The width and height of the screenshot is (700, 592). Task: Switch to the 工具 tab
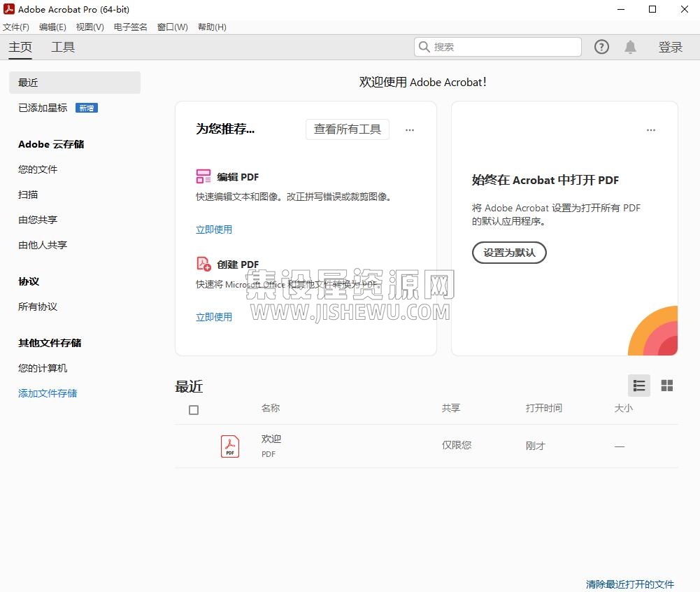[63, 47]
